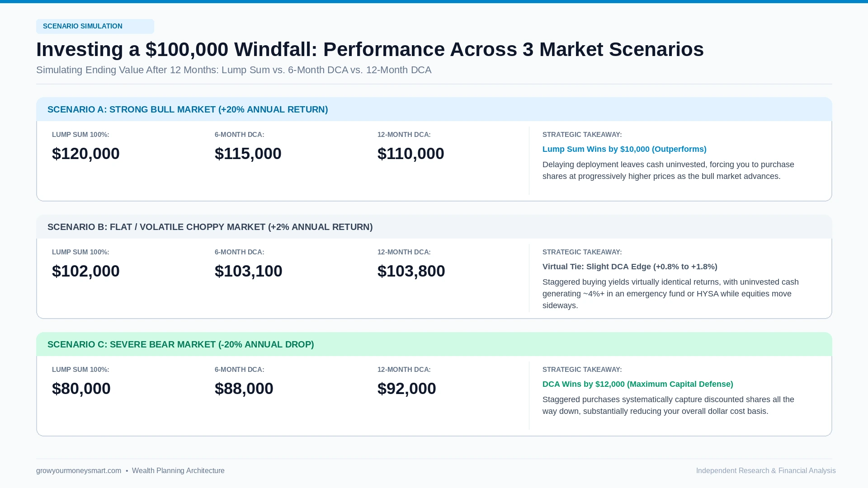Image resolution: width=868 pixels, height=488 pixels.
Task: Click the 12-MONTH DCA label in Scenario B
Action: coord(404,252)
